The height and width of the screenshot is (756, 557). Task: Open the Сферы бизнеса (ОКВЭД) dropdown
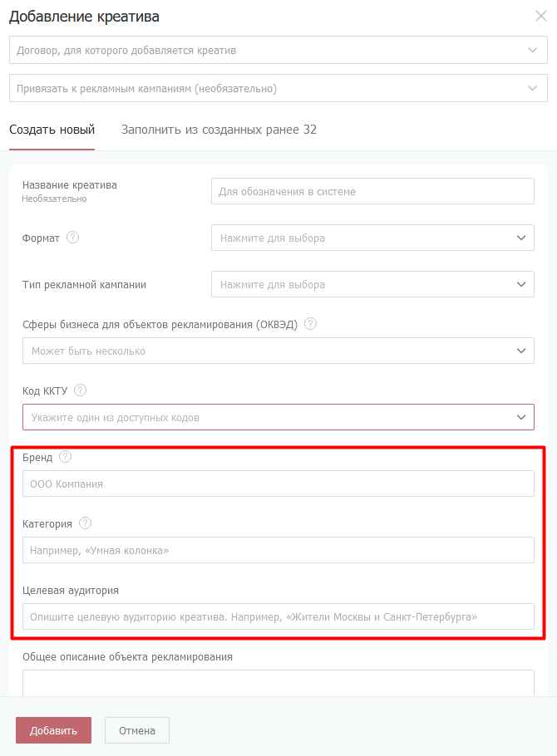[x=278, y=351]
